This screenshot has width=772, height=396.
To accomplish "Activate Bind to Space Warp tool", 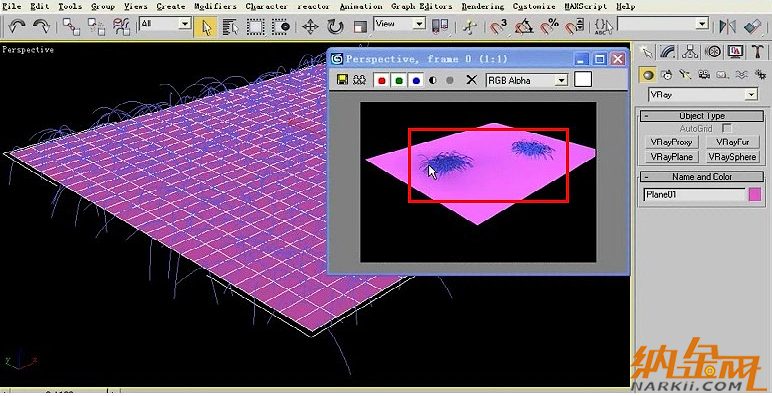I will [122, 26].
